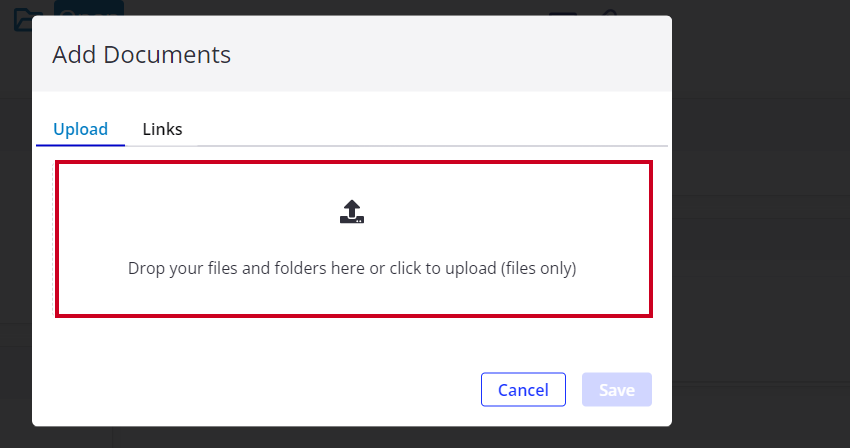Click the partially covered Open button

pos(89,8)
